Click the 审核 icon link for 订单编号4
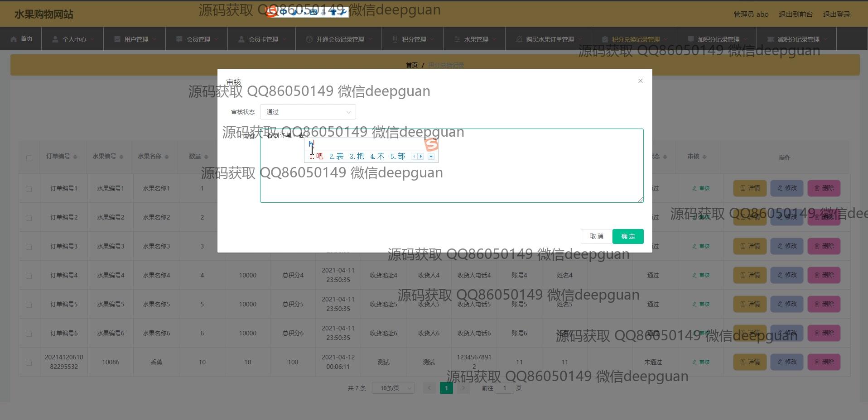Screen dimensions: 868x420 pos(700,275)
